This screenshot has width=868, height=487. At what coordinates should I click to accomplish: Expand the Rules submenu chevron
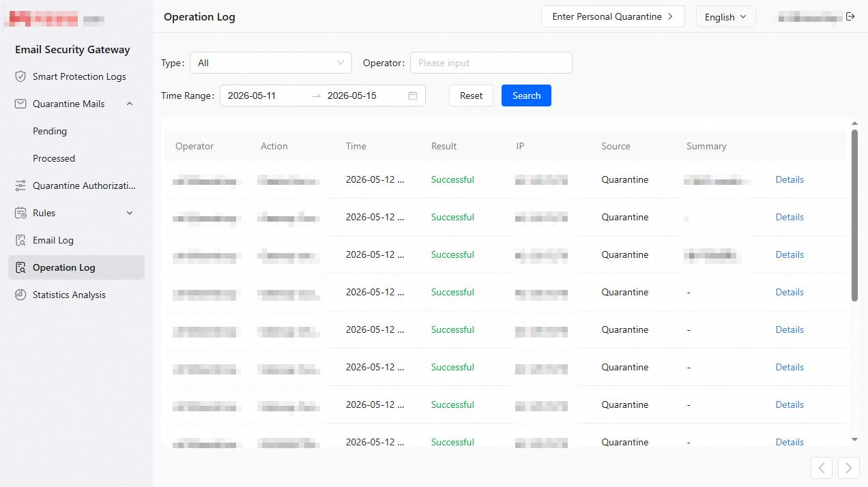pos(130,213)
